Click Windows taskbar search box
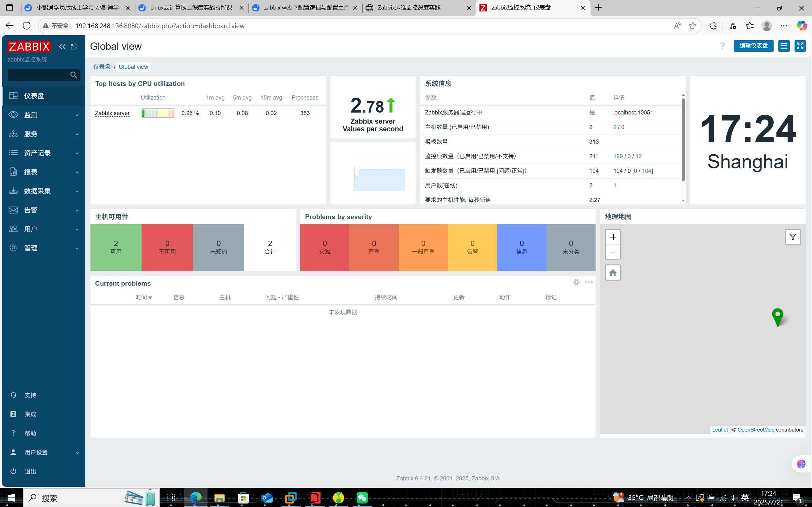Viewport: 812px width, 507px height. coord(91,497)
